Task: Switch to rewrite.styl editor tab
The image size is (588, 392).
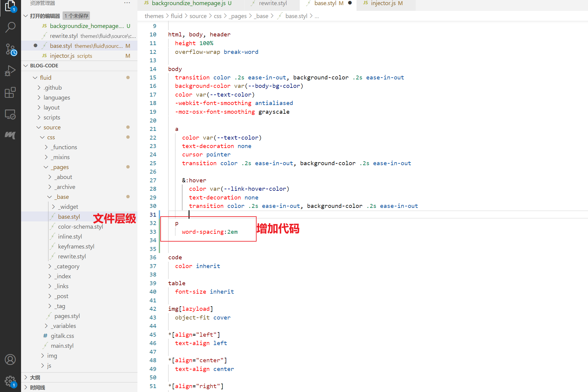Action: point(272,3)
